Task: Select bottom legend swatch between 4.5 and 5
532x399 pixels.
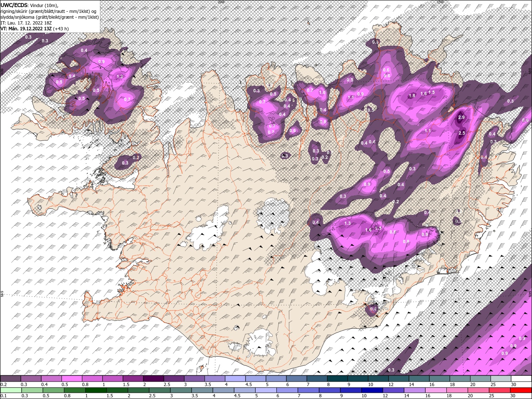Action: coord(244,390)
